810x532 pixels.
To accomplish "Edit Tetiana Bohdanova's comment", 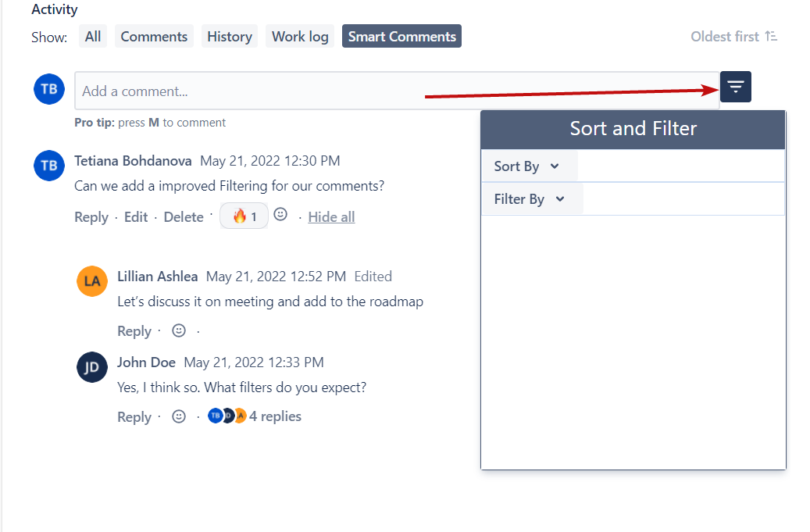I will click(136, 217).
